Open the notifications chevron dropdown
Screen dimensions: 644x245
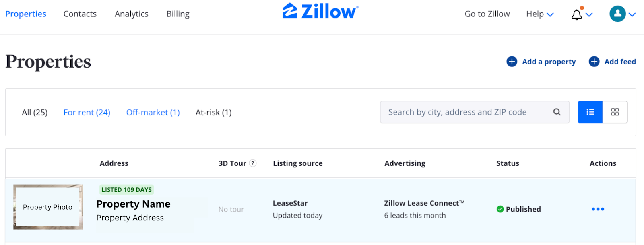pyautogui.click(x=589, y=14)
